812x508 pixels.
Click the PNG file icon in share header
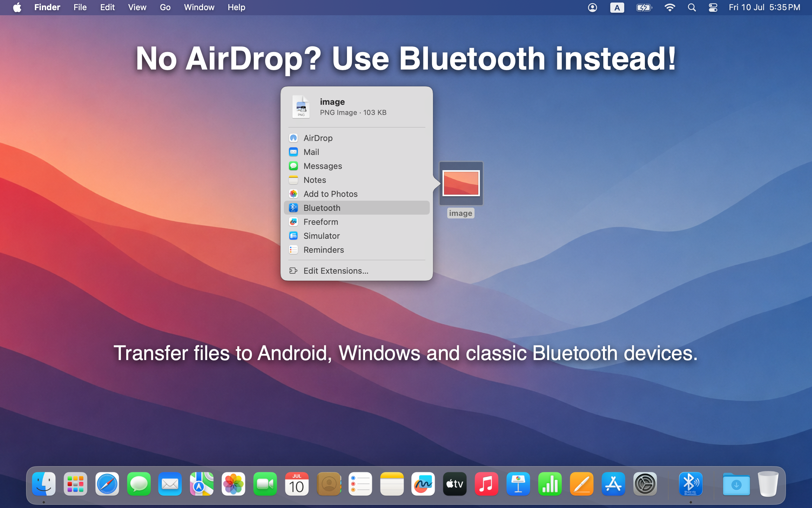pos(301,106)
